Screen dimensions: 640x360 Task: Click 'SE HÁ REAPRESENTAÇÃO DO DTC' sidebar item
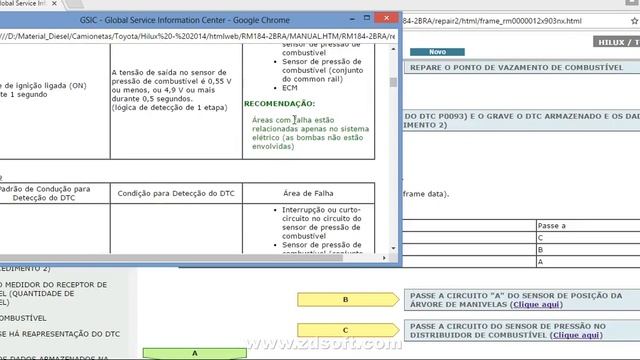tap(60, 334)
